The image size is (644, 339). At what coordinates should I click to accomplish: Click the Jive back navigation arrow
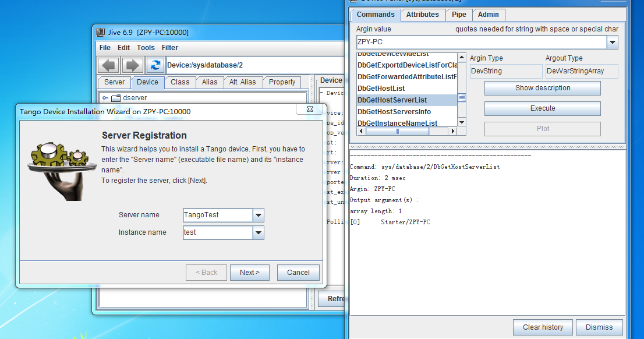point(109,65)
